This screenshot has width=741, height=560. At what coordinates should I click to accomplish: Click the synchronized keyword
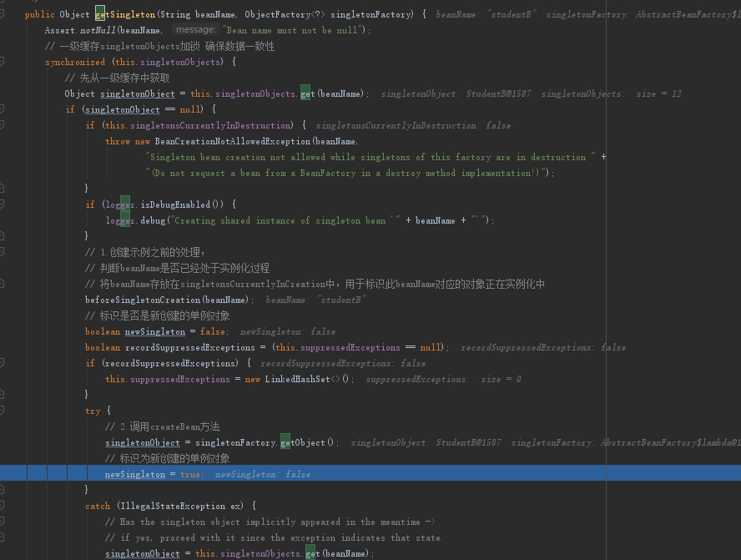(75, 62)
